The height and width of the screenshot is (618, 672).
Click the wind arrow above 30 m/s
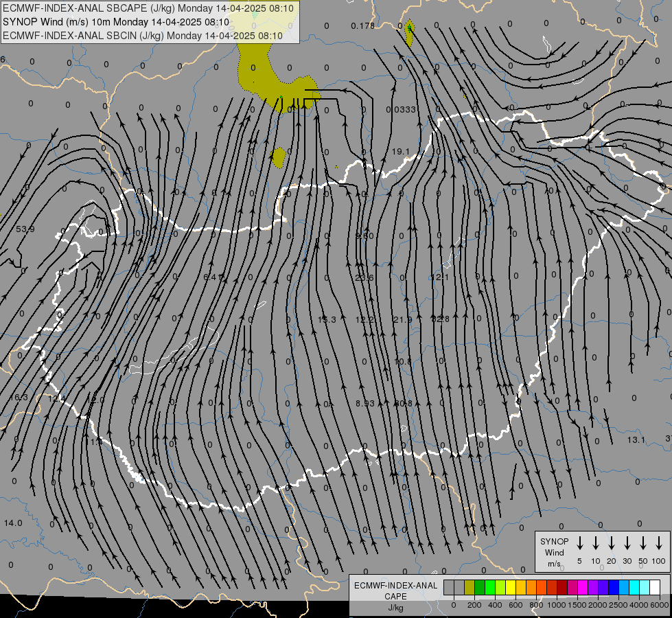[x=627, y=543]
